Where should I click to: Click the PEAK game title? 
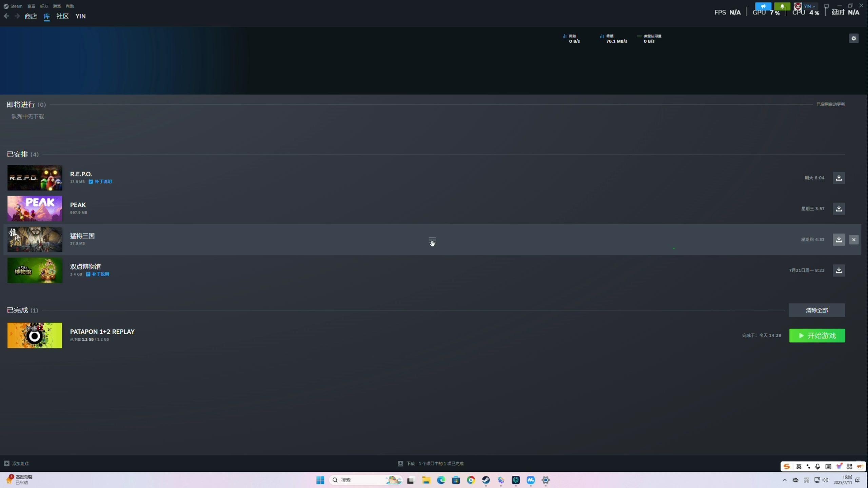(78, 205)
